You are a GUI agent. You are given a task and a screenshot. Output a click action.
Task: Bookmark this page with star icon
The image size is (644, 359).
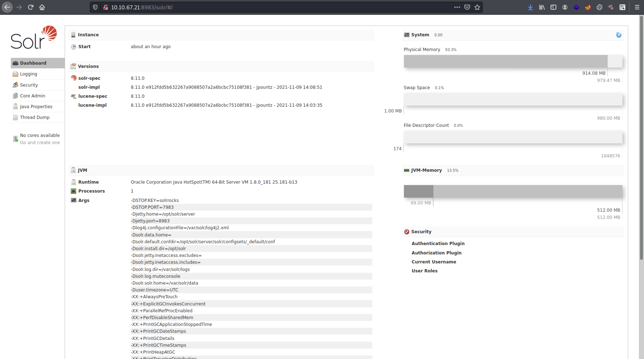click(x=477, y=7)
